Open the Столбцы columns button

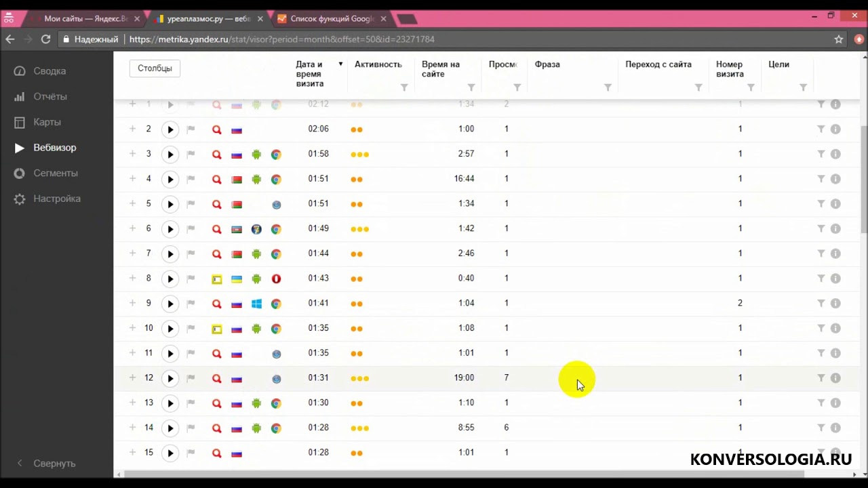point(155,68)
